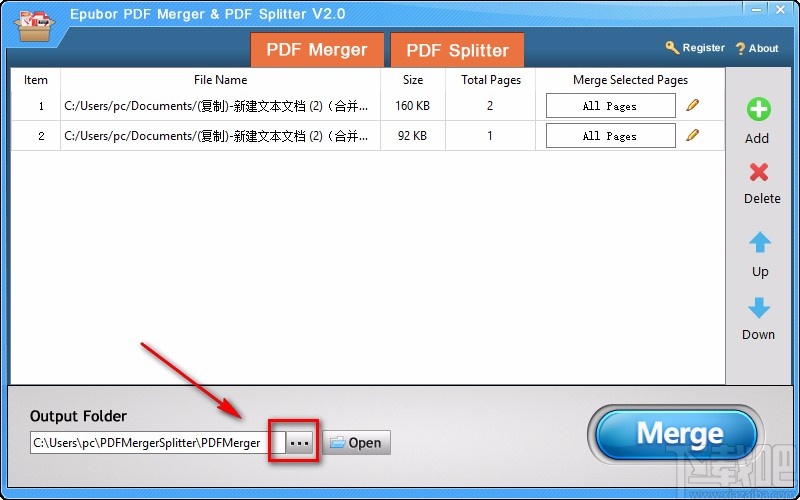The image size is (800, 500).
Task: Click the 160 KB size cell
Action: 413,106
